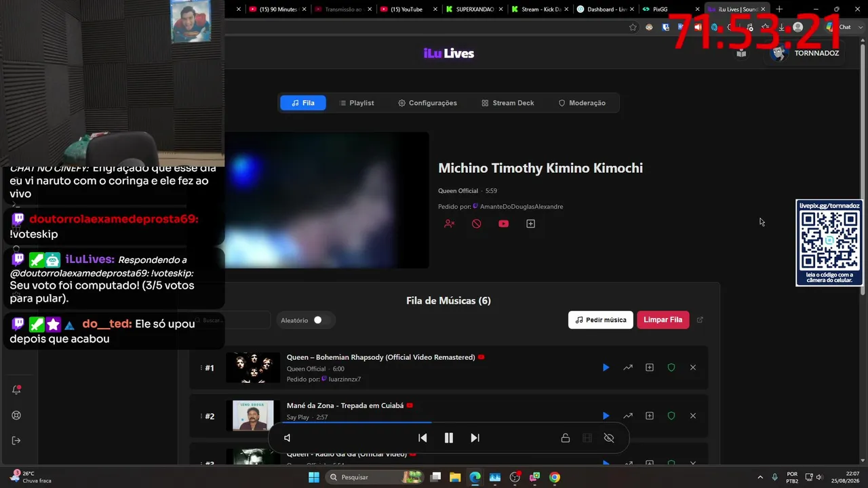Add Mané da Zona track to playlist
Viewport: 868px width, 488px height.
tap(650, 415)
